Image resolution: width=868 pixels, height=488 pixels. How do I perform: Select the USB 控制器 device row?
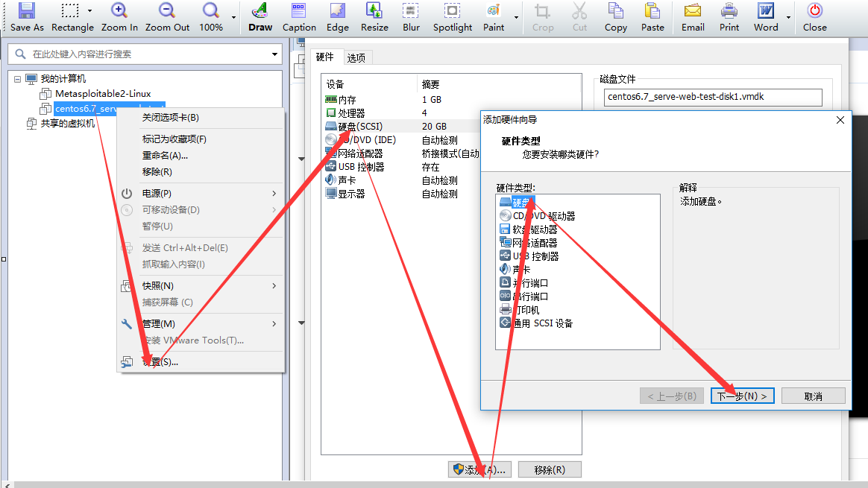coord(402,167)
